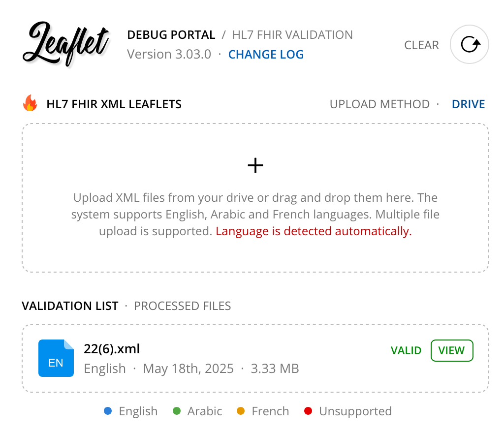This screenshot has height=433, width=504.
Task: Click the flame FHIR icon
Action: pyautogui.click(x=30, y=103)
